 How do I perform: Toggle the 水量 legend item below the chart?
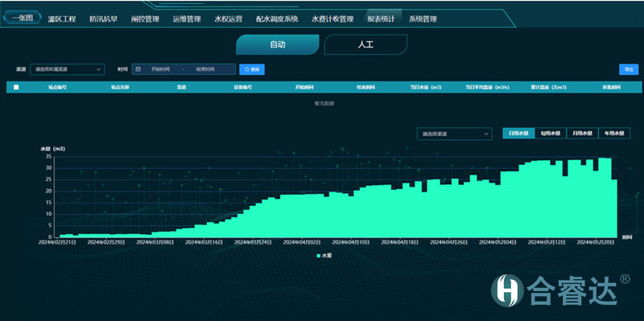324,255
